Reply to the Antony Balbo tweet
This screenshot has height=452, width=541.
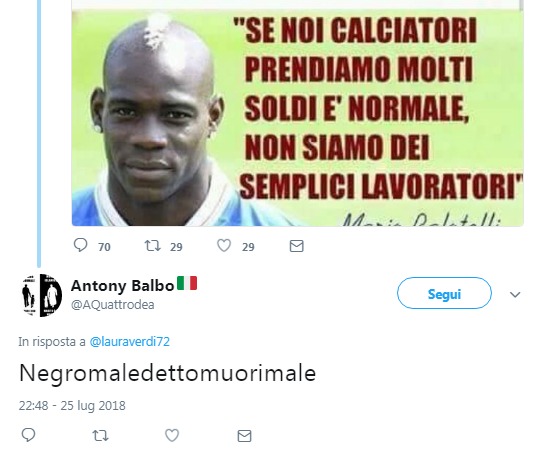point(28,435)
